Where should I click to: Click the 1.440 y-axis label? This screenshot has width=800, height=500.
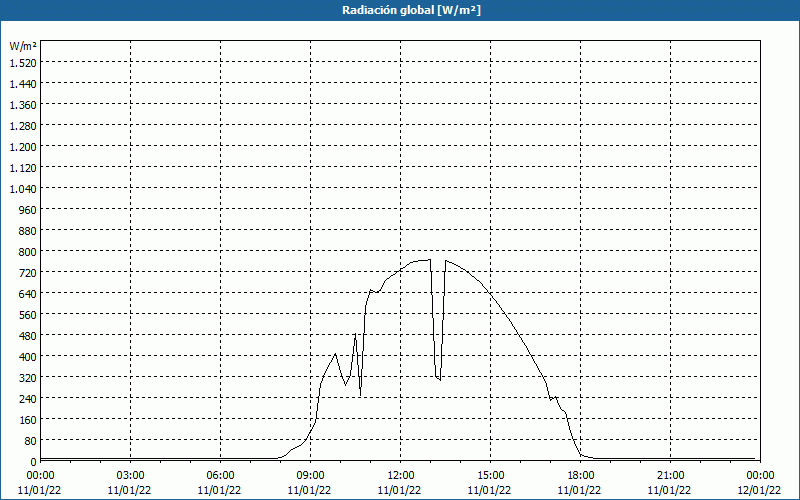click(23, 84)
